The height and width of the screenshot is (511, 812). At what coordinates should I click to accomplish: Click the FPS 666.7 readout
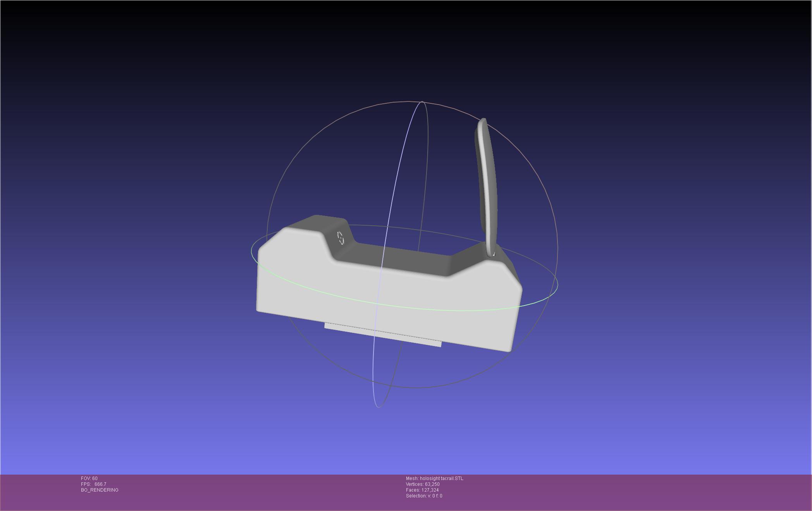(93, 484)
